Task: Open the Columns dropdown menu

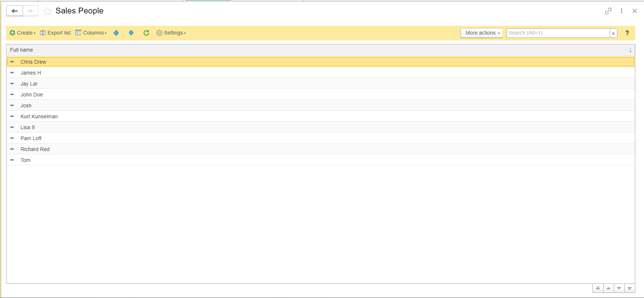Action: coord(91,33)
